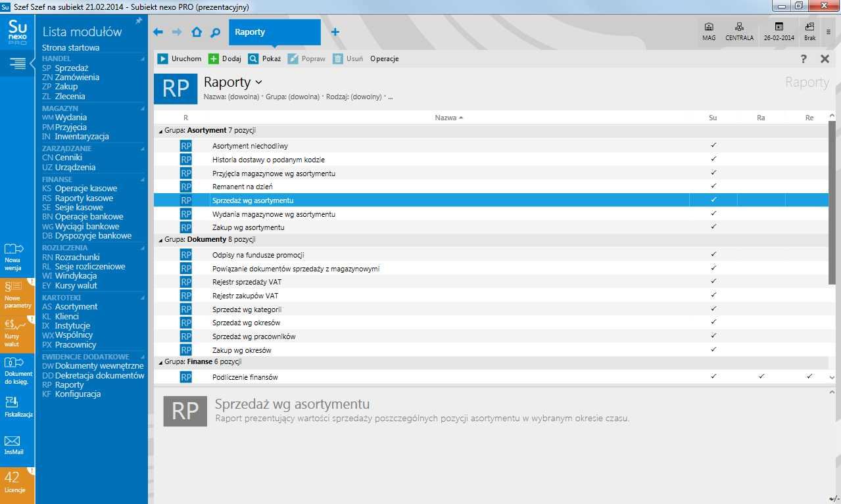Click the help question mark icon
This screenshot has width=841, height=504.
(x=804, y=59)
